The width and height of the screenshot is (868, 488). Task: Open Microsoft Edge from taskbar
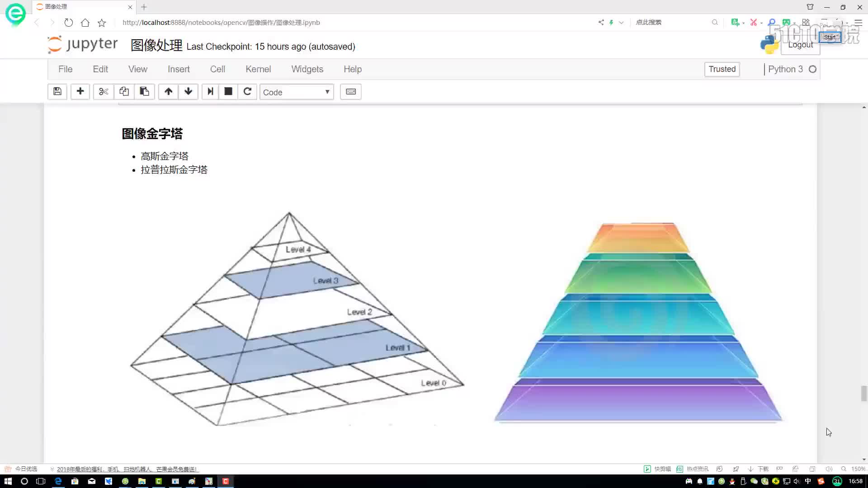tap(58, 481)
